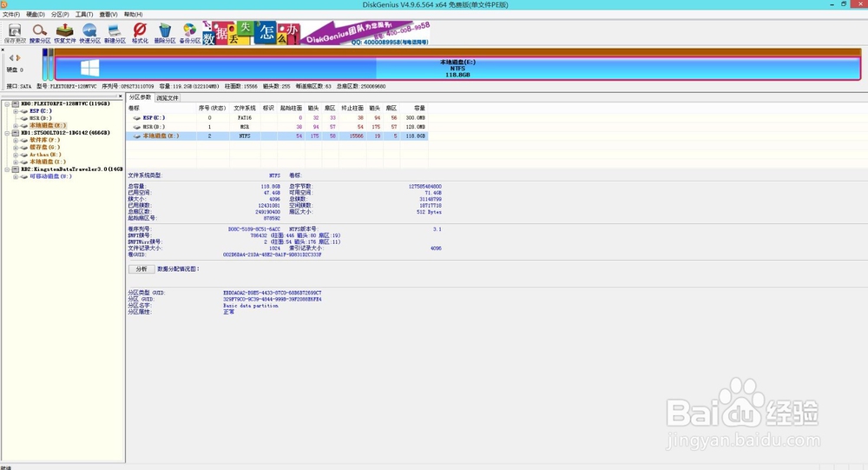This screenshot has width=868, height=470.
Task: Expand the 本地磁盘(I:) tree node
Action: point(16,162)
